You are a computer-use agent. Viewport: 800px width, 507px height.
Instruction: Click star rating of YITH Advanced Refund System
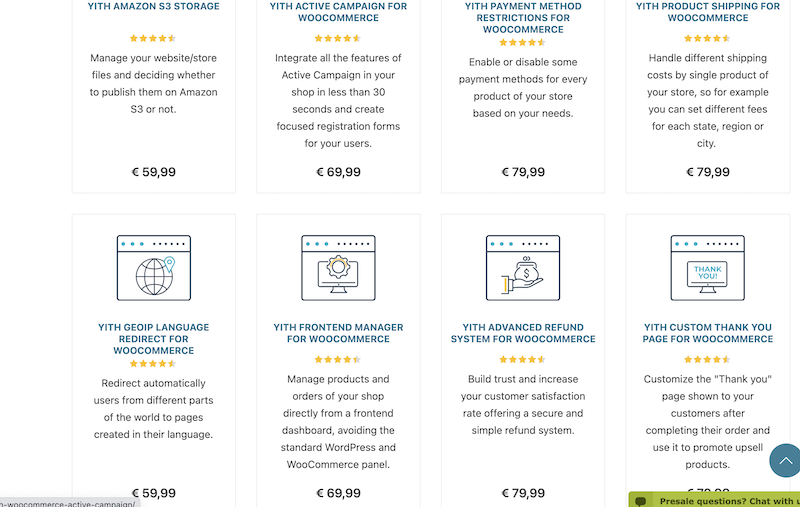click(522, 360)
